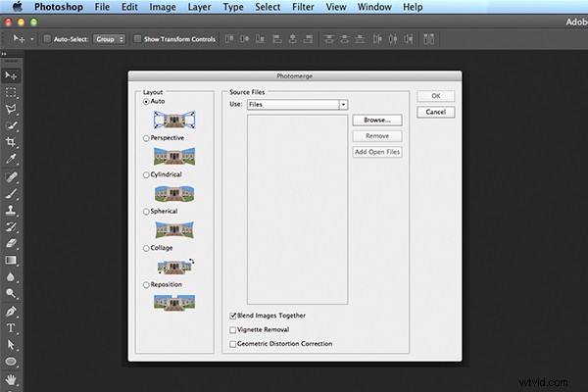Select the Pen tool
The width and height of the screenshot is (588, 392).
[11, 312]
